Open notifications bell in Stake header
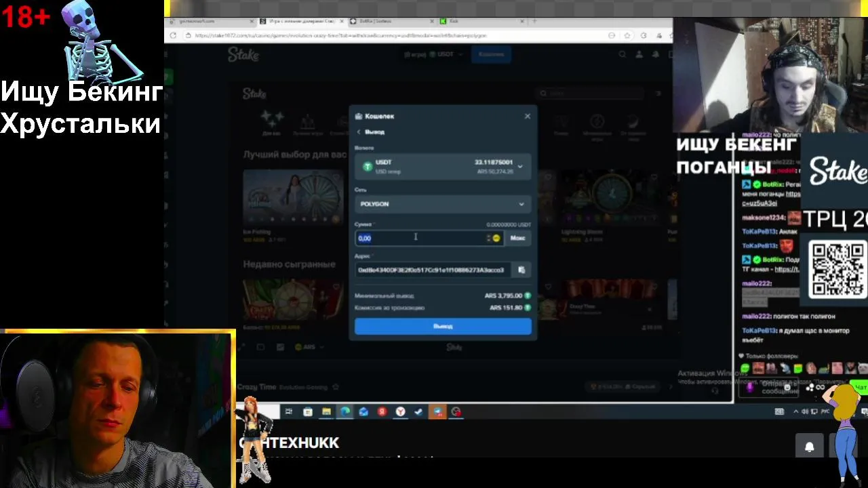This screenshot has width=868, height=488. pyautogui.click(x=656, y=54)
